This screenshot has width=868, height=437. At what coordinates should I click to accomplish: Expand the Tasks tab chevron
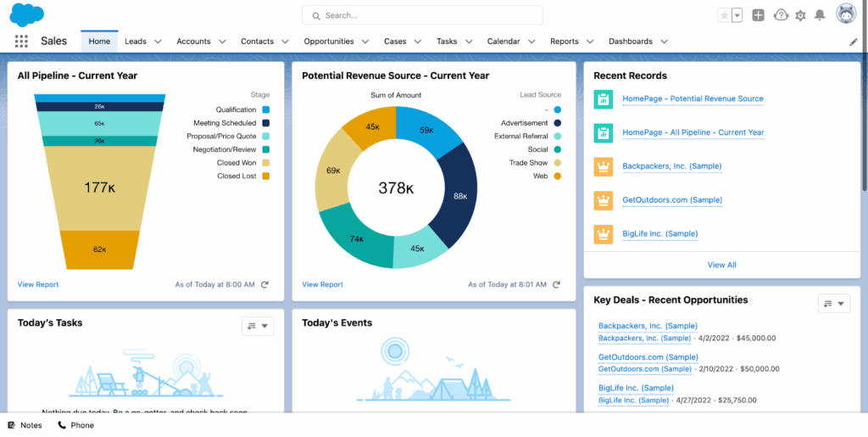click(469, 42)
